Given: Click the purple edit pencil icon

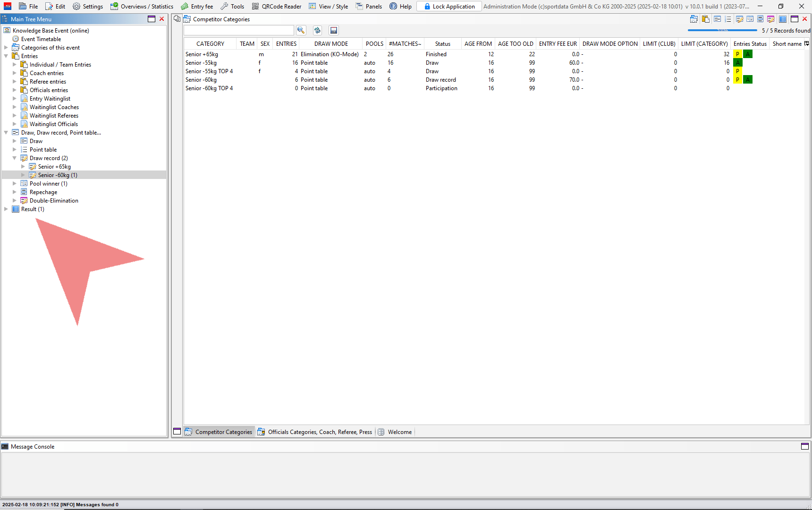Looking at the screenshot, I should click(x=770, y=19).
